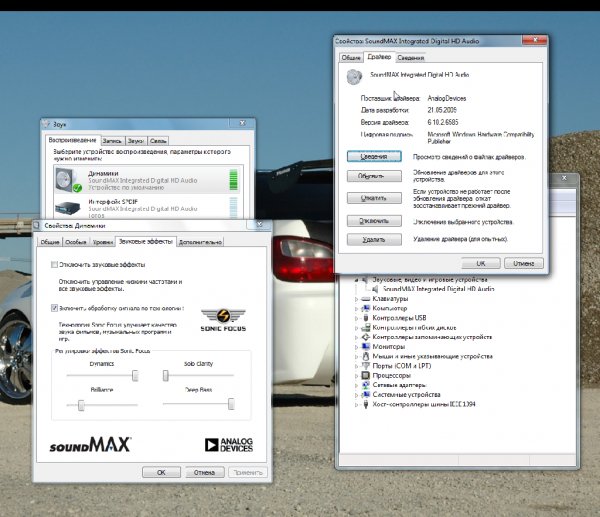Click Отмена in SoundMAX properties dialog
The height and width of the screenshot is (517, 600).
click(523, 263)
